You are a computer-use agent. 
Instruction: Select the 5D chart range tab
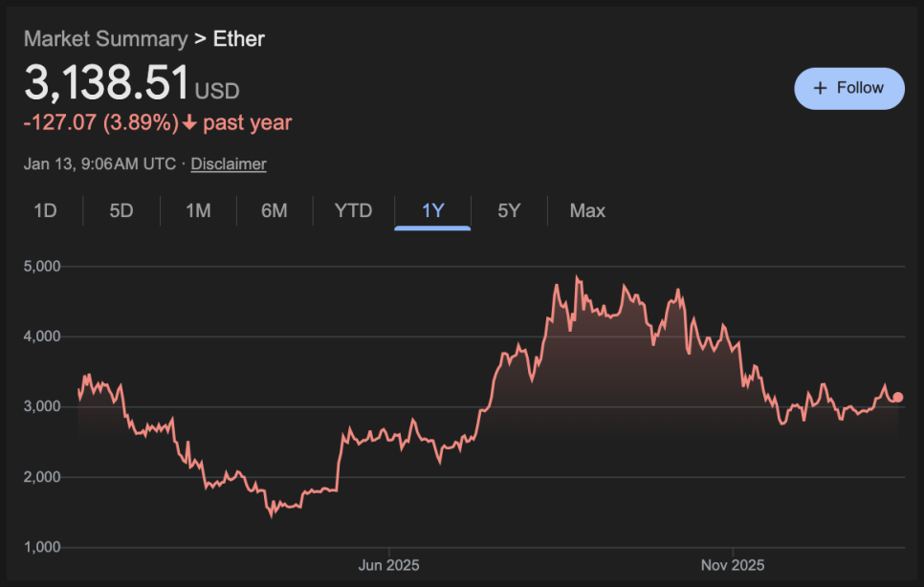tap(121, 210)
